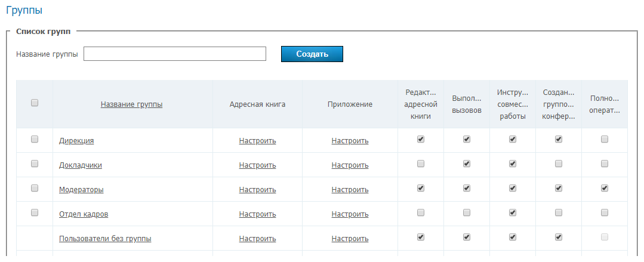Screen dimensions: 644x262
Task: Enable group conference creation for Отдел кадров
Action: [559, 212]
